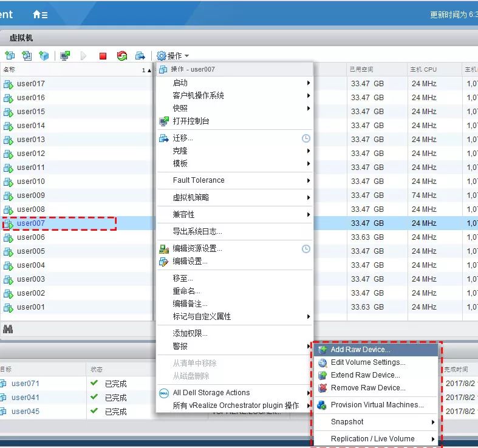This screenshot has height=448, width=478.
Task: Select the user003 virtual machine row
Action: [76, 279]
